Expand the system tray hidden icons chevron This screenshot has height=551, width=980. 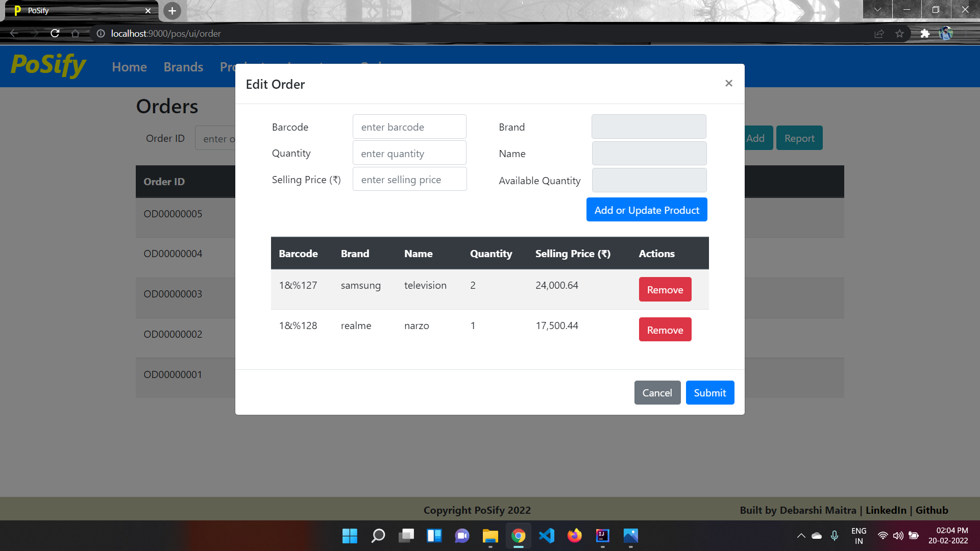click(x=801, y=536)
